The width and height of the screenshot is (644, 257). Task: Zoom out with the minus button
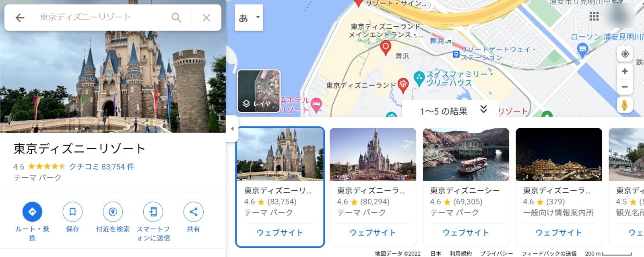pos(625,87)
